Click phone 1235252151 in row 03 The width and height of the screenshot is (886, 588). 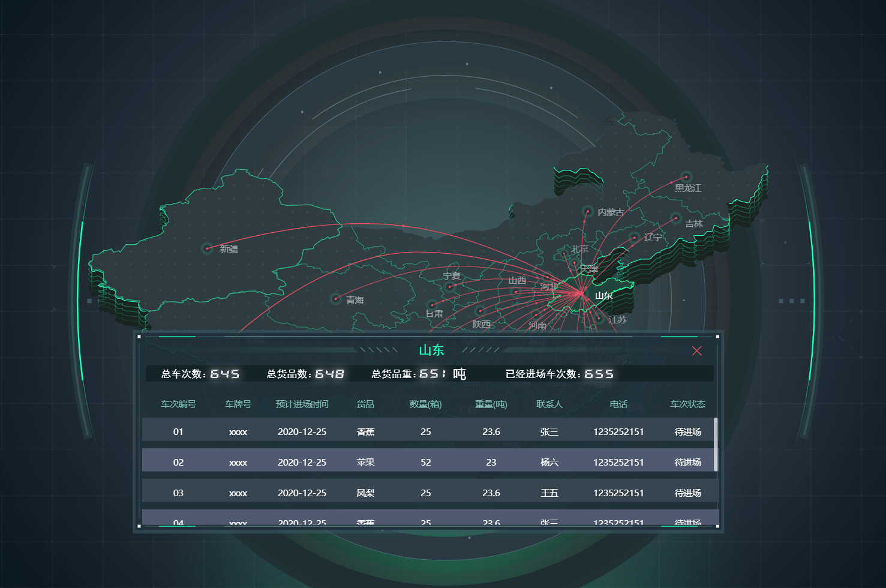coord(618,493)
